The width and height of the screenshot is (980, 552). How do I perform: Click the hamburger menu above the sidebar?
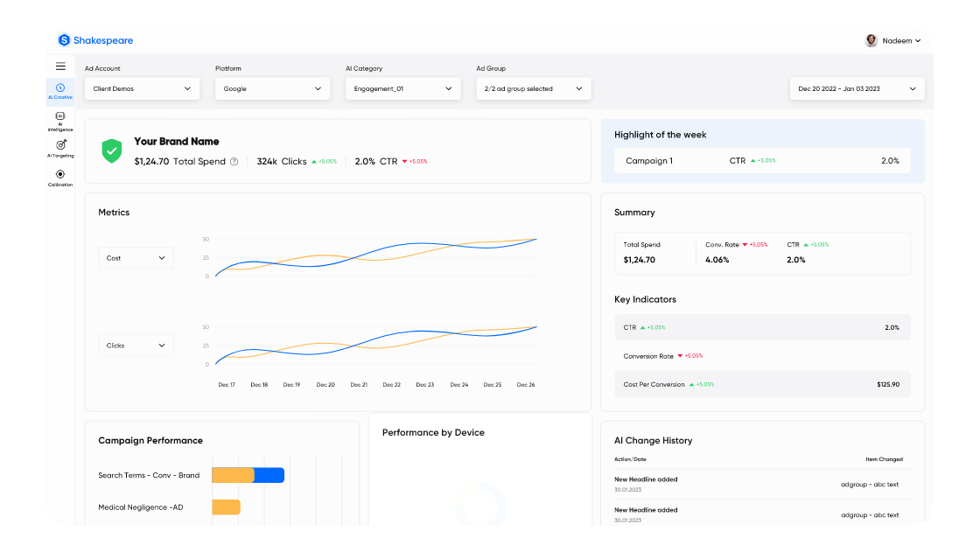59,66
